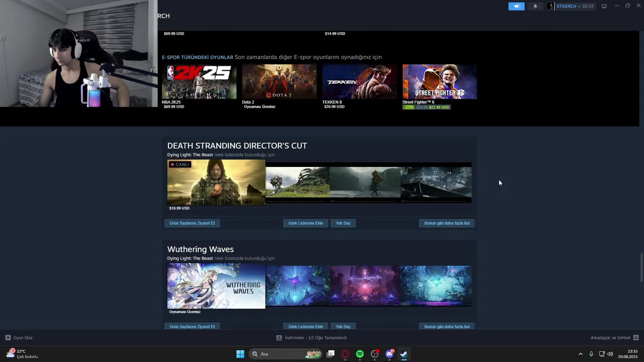
Task: Open İndirmeler downloads status bar
Action: coord(311,338)
